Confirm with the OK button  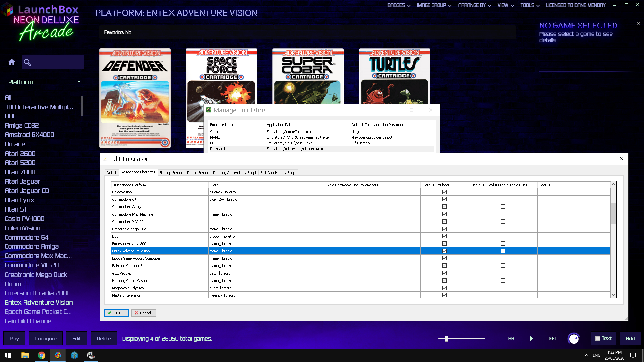coord(116,313)
